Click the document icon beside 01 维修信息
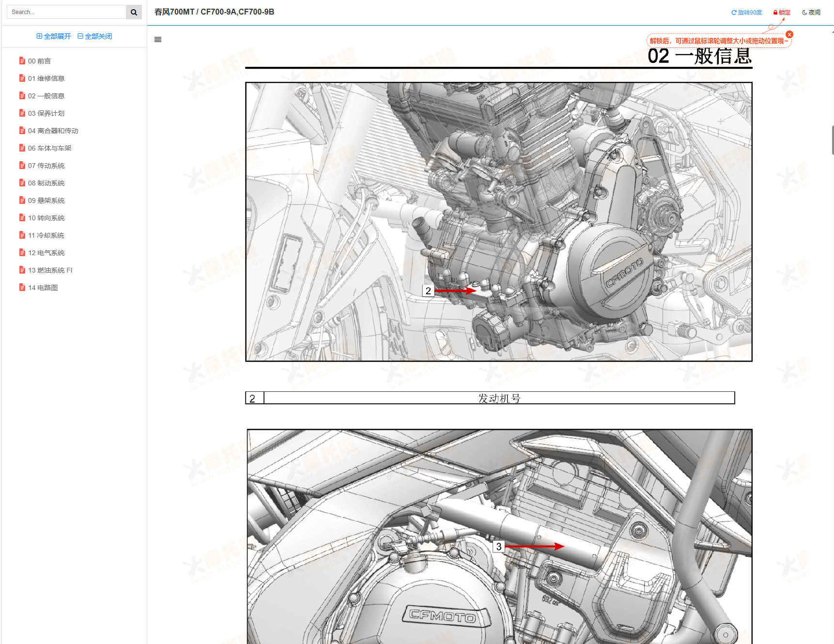The image size is (834, 644). click(22, 78)
